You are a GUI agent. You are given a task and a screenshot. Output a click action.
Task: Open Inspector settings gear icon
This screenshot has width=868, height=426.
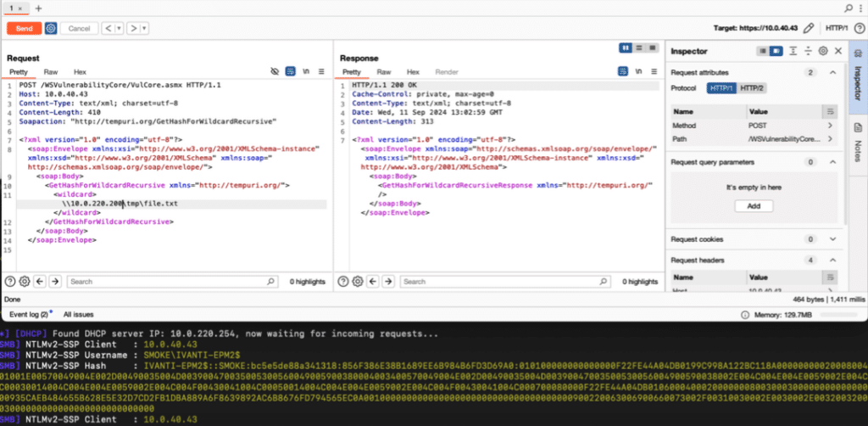[823, 51]
